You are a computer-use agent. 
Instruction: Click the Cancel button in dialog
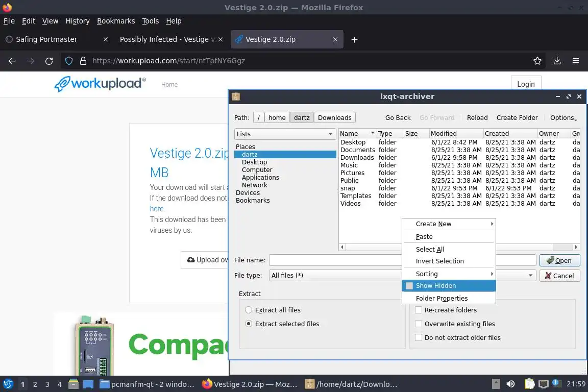(x=559, y=276)
